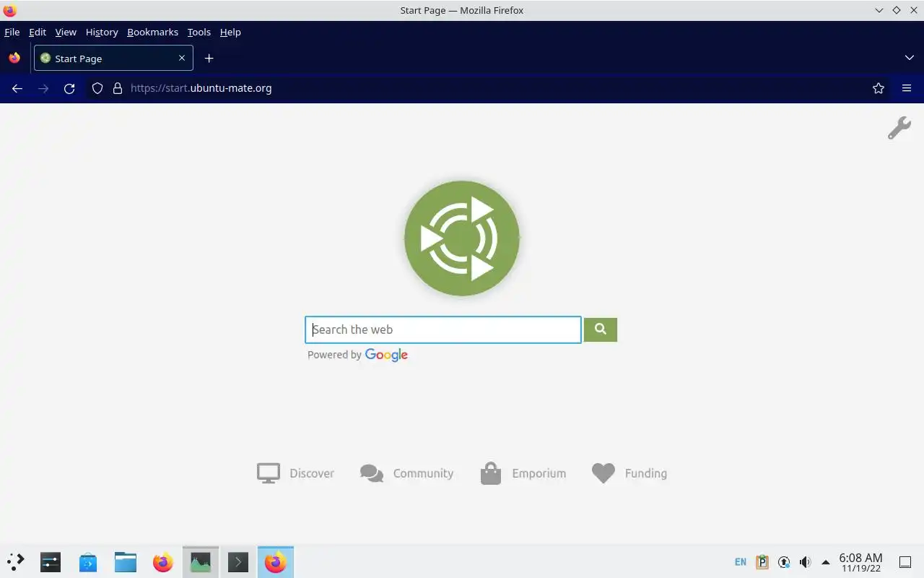Open the Dolphin file manager from taskbar
The height and width of the screenshot is (578, 924).
[x=126, y=561]
